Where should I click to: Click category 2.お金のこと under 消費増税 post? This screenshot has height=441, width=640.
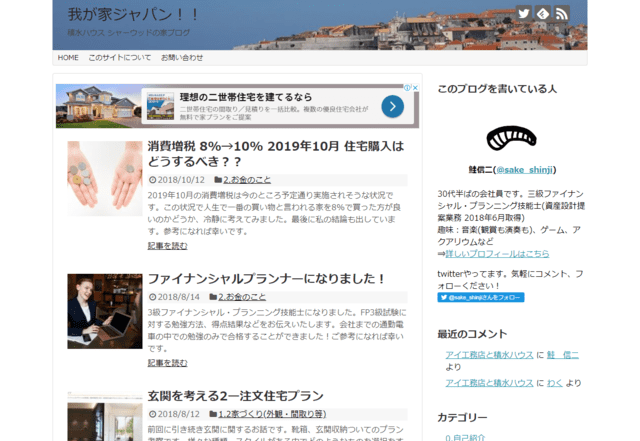pyautogui.click(x=247, y=180)
